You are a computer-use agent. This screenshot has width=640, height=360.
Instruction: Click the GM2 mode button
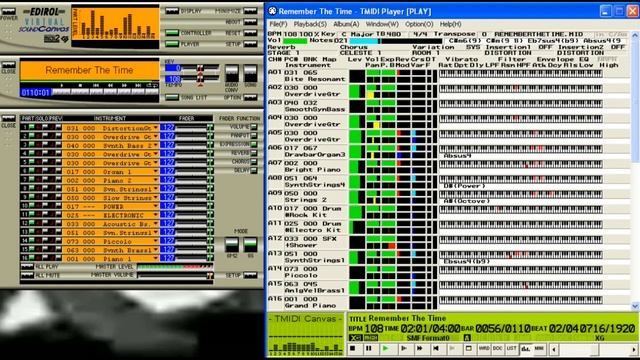[x=231, y=245]
